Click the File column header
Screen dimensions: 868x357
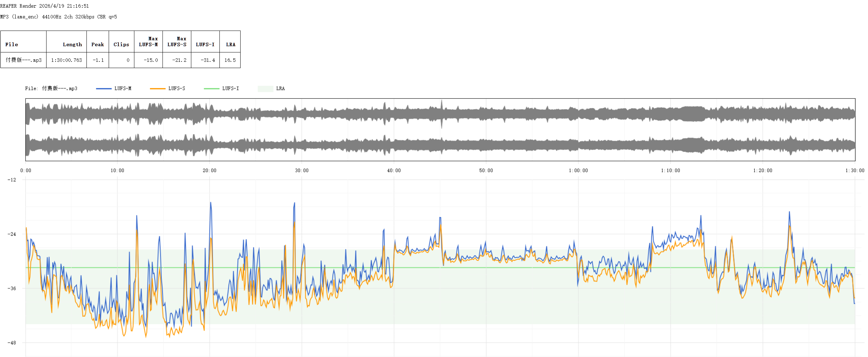11,44
